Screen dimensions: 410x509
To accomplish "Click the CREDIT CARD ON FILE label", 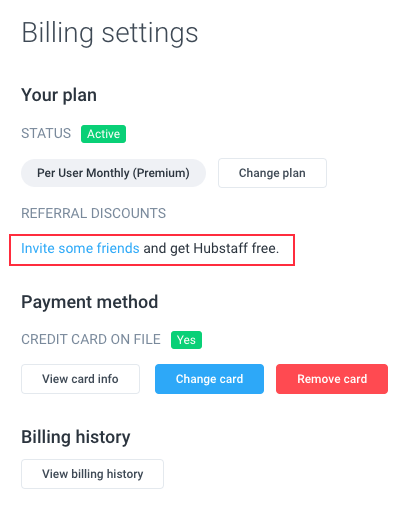I will [91, 339].
